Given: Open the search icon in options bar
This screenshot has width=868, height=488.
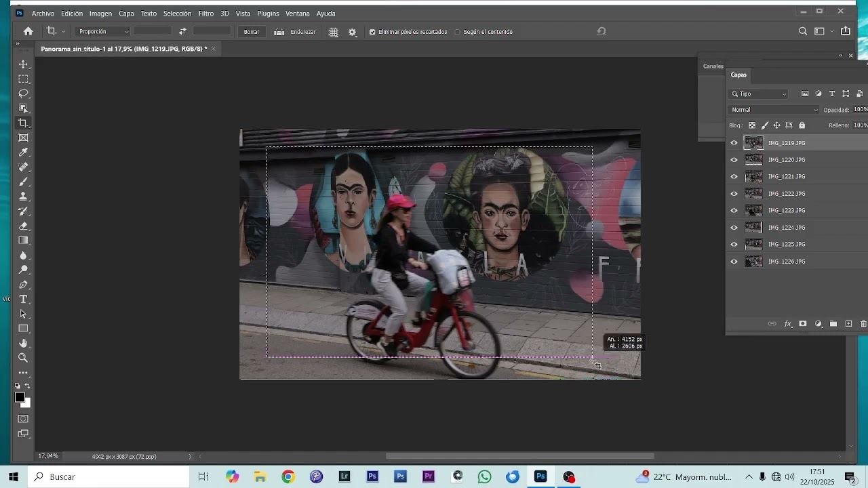Looking at the screenshot, I should [x=803, y=31].
